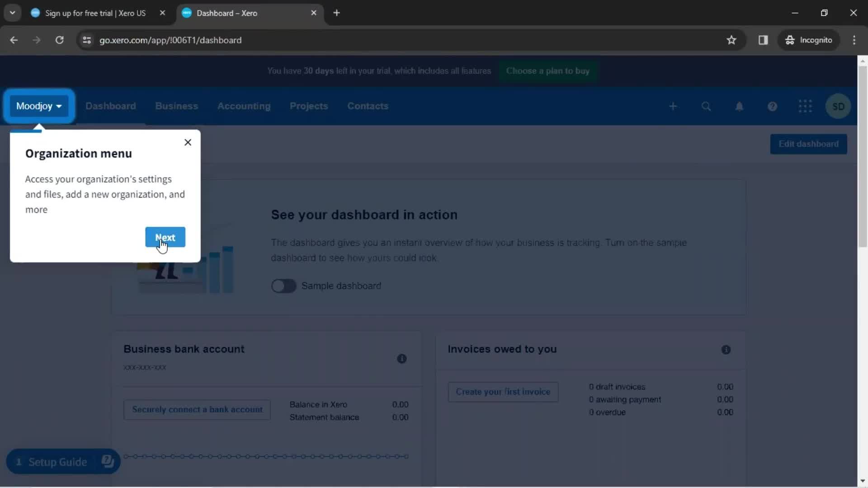Screen dimensions: 868x488
Task: Click the info icon on Business bank account card
Action: [x=401, y=359]
